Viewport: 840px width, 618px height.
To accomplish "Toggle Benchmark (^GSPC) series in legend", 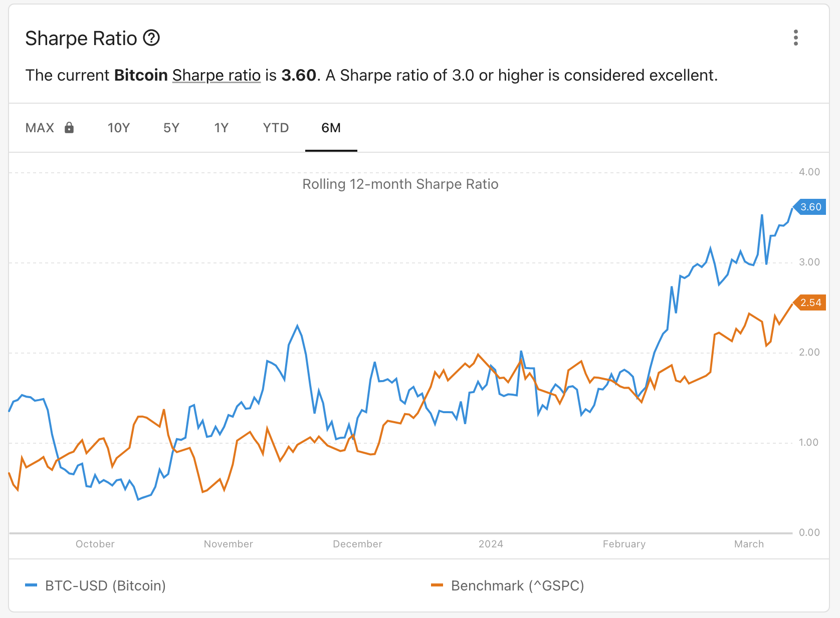I will point(517,585).
